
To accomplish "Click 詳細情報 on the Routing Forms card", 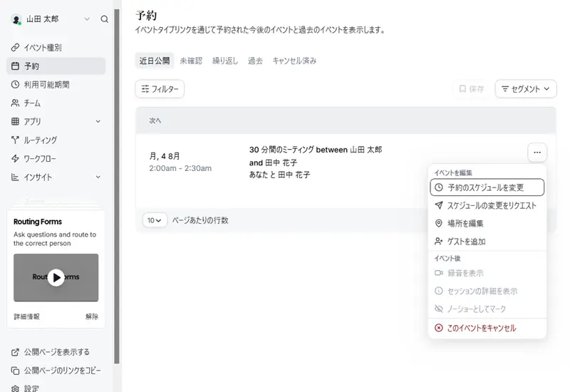I will click(26, 316).
